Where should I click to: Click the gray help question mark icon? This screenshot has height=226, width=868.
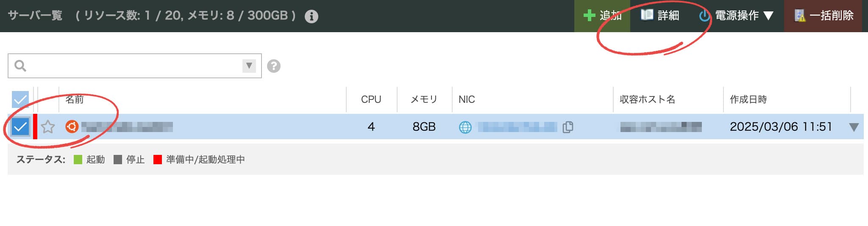point(274,66)
